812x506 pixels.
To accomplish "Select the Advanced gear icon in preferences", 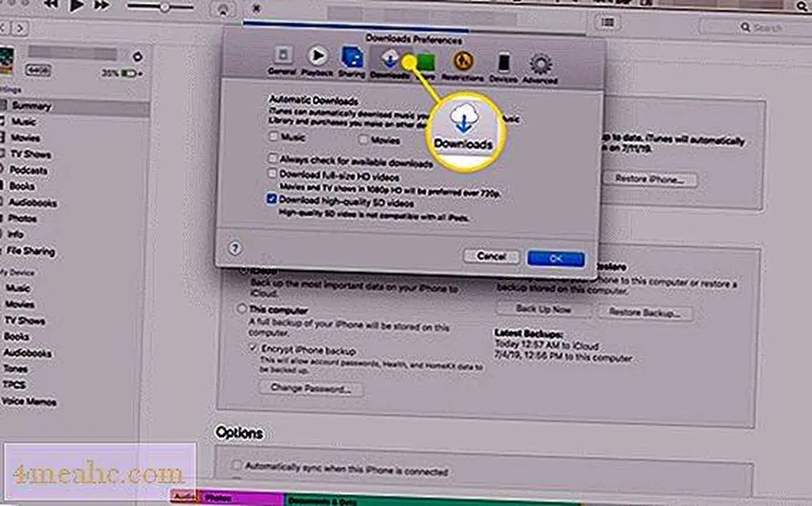I will click(541, 65).
